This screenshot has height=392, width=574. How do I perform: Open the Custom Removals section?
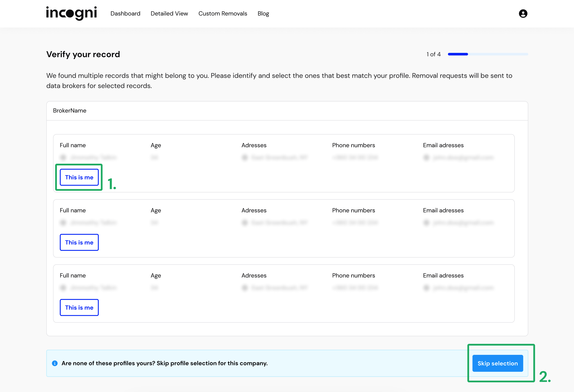coord(223,14)
